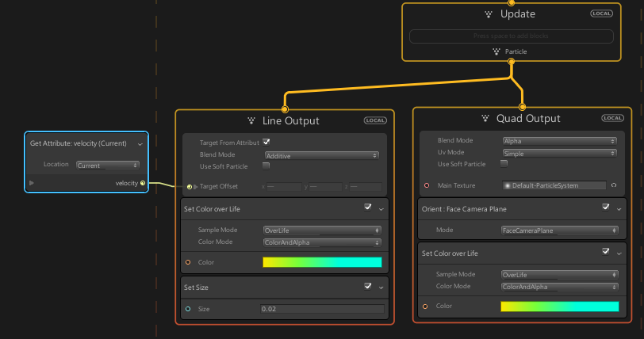Expand the Target Offset triangle

(x=195, y=187)
